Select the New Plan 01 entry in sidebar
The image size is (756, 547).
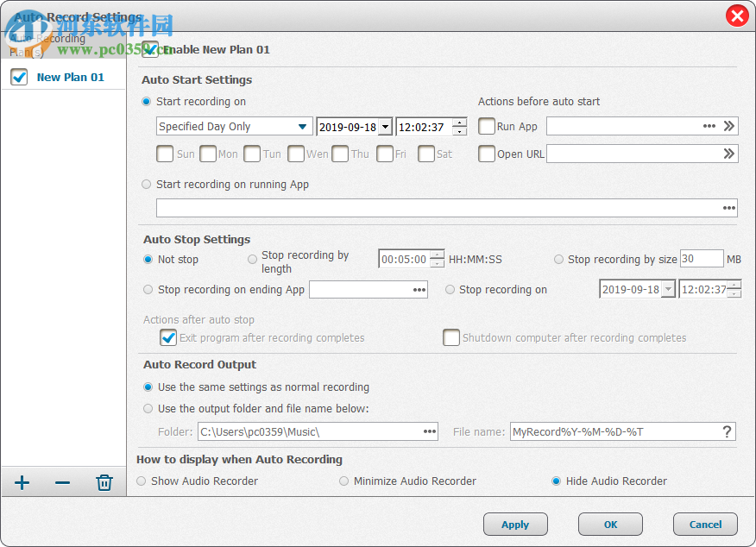71,77
